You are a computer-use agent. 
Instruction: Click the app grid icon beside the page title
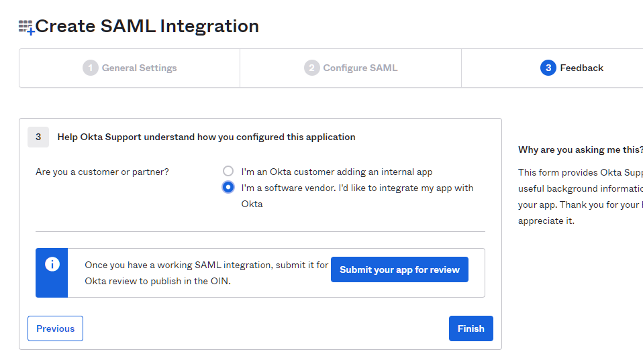click(x=26, y=27)
